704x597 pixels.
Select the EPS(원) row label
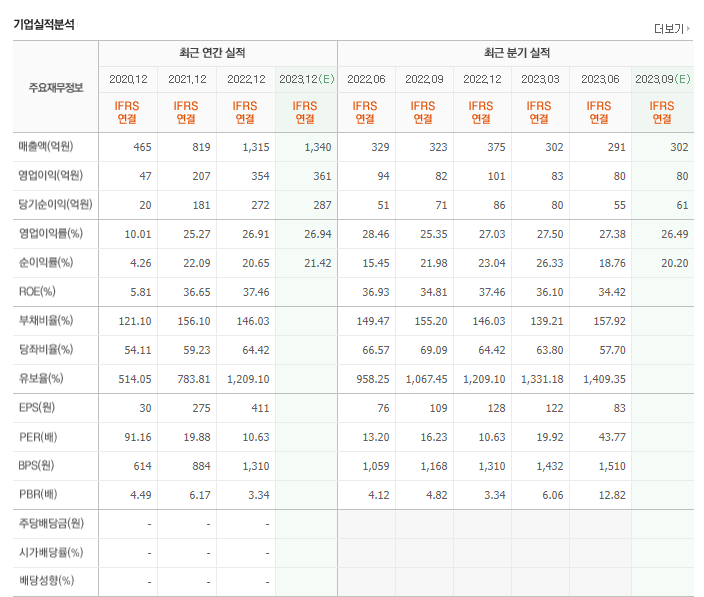click(x=36, y=407)
